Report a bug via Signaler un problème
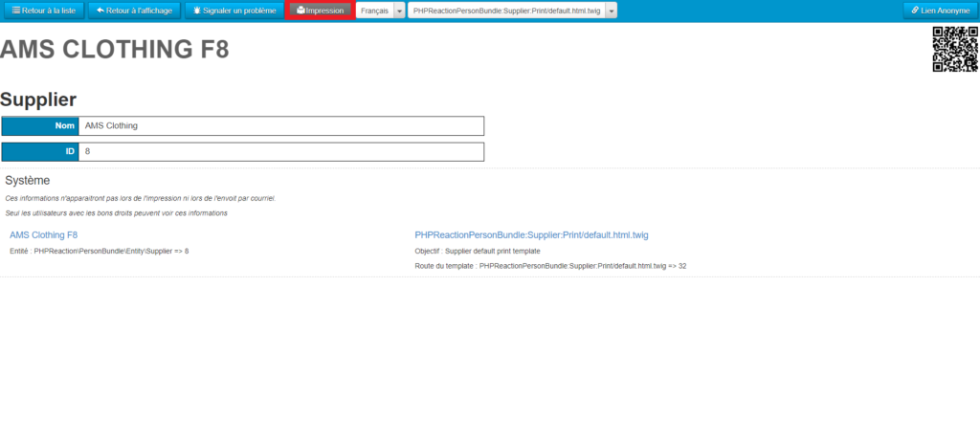This screenshot has width=980, height=442. [234, 11]
